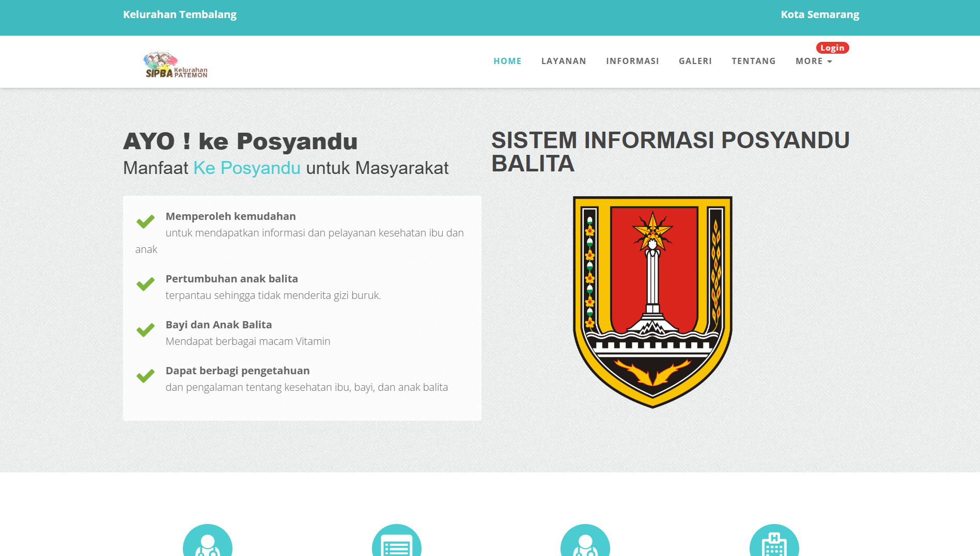Image resolution: width=980 pixels, height=556 pixels.
Task: Click the checkmark beside Dapat berbagi pengetahuan
Action: click(146, 376)
